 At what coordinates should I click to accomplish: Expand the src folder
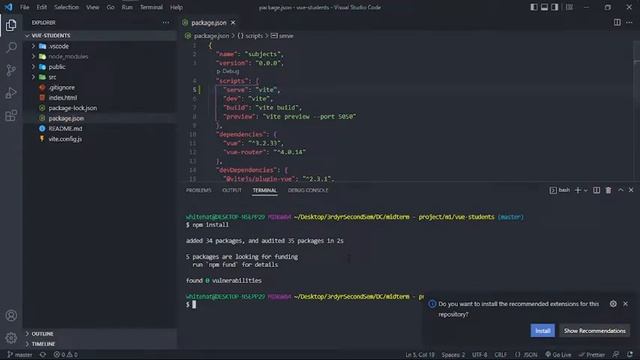point(100,77)
